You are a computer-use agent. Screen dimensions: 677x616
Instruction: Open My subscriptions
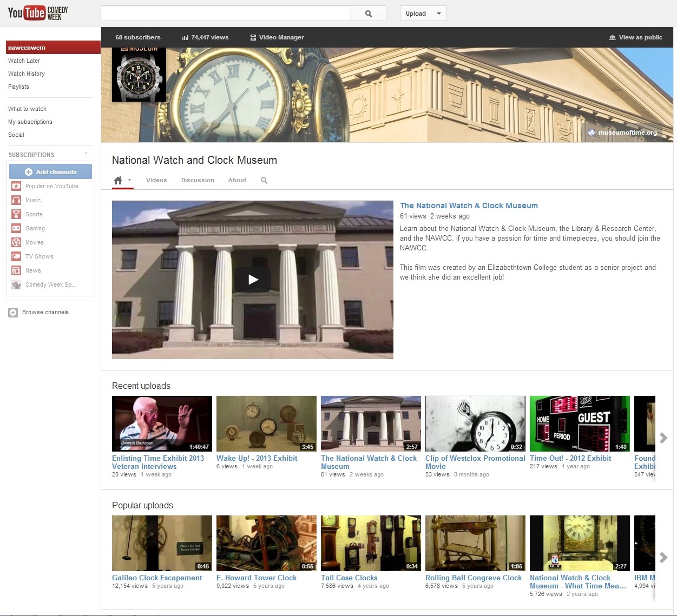tap(30, 122)
